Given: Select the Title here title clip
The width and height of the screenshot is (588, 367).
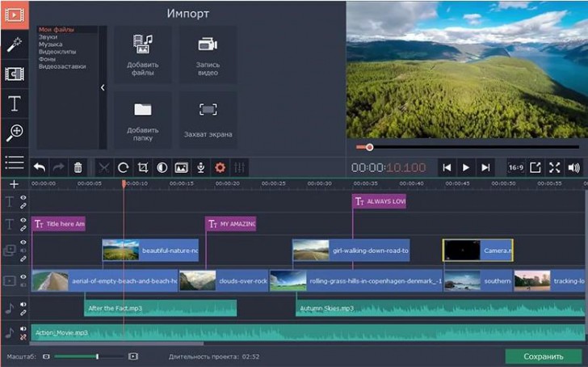Looking at the screenshot, I should click(58, 224).
